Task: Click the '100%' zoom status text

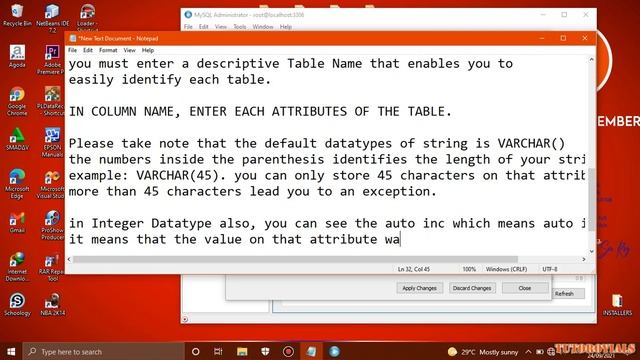Action: (469, 269)
